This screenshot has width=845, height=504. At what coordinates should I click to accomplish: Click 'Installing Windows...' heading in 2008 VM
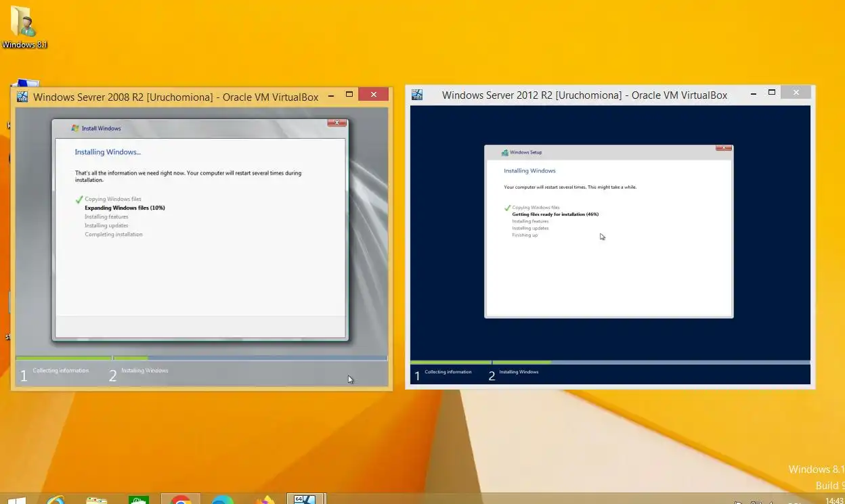click(108, 152)
